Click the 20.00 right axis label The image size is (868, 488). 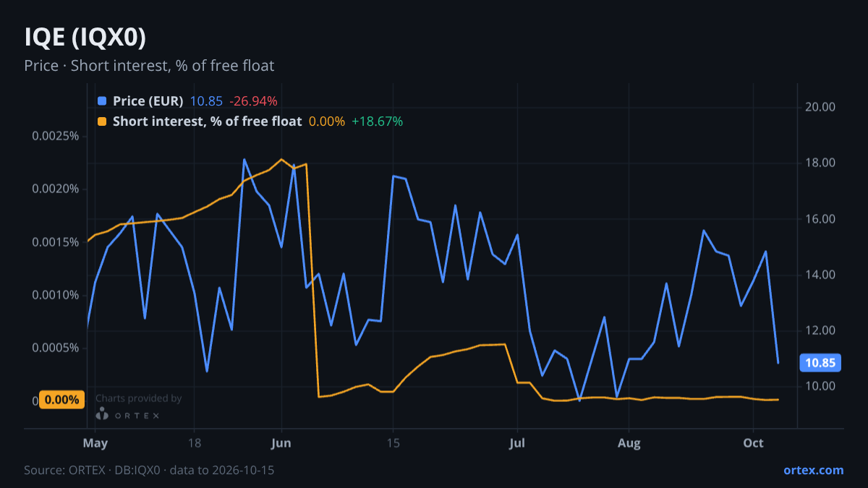820,107
